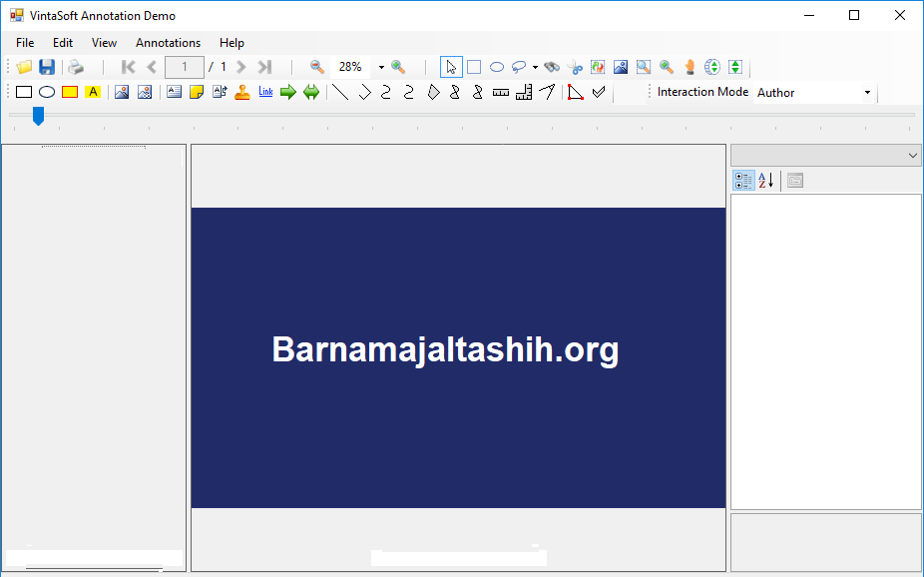
Task: Add a yellow highlight rectangle annotation
Action: [70, 92]
